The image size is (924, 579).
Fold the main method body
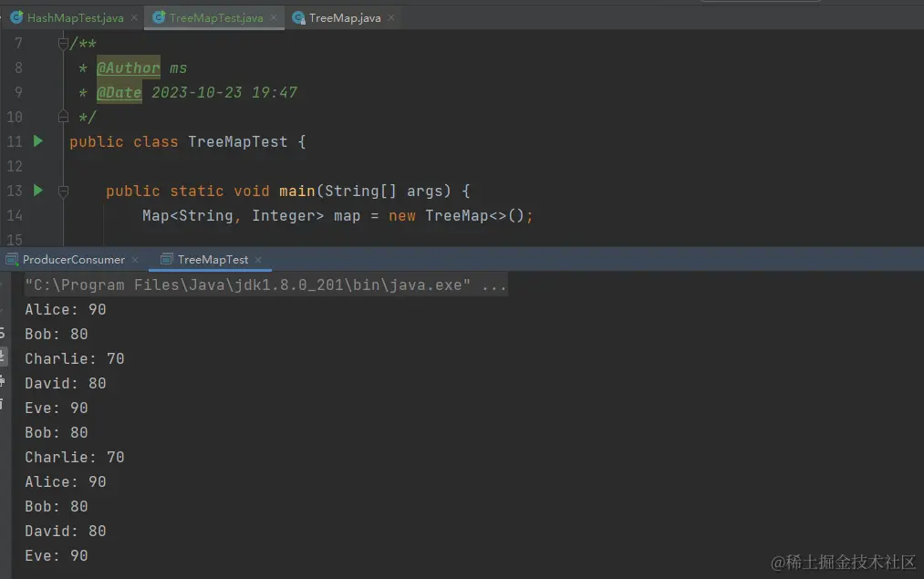[x=63, y=191]
